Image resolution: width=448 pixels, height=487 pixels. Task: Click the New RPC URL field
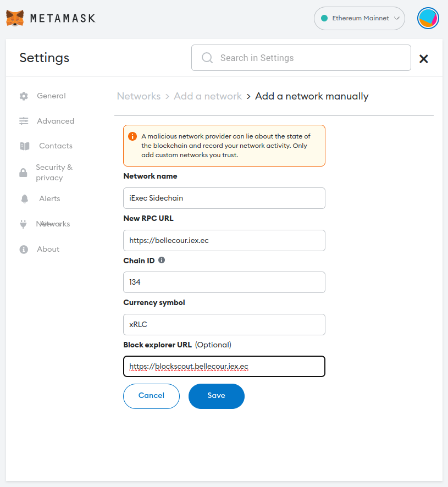(224, 240)
